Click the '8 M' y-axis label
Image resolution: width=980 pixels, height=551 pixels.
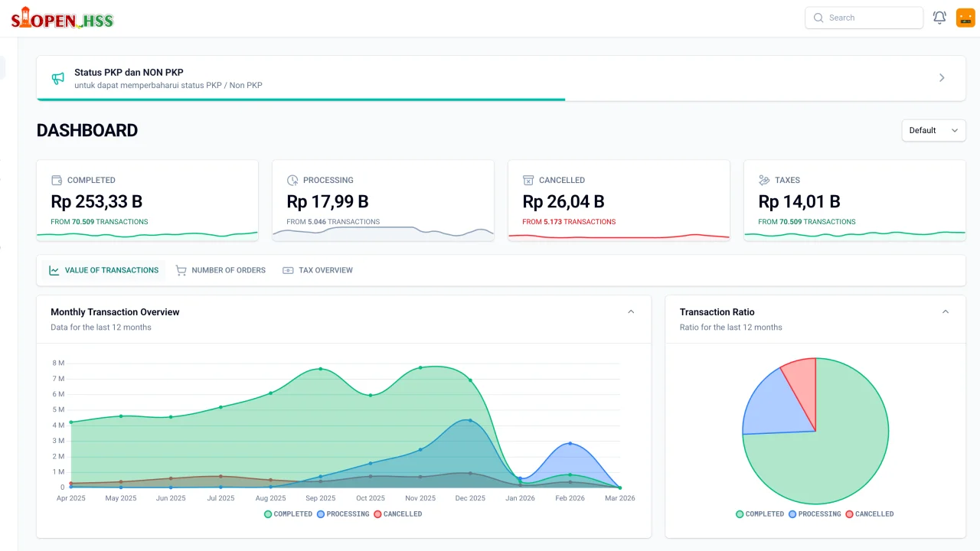click(58, 363)
